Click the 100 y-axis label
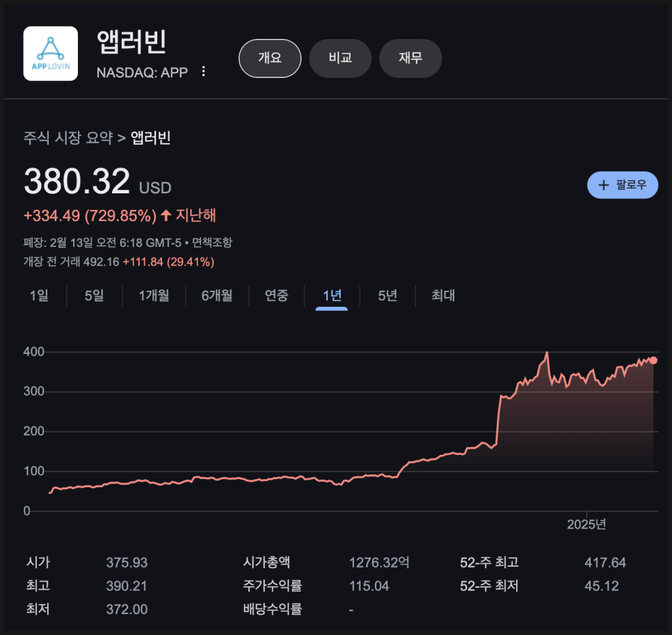 [34, 471]
